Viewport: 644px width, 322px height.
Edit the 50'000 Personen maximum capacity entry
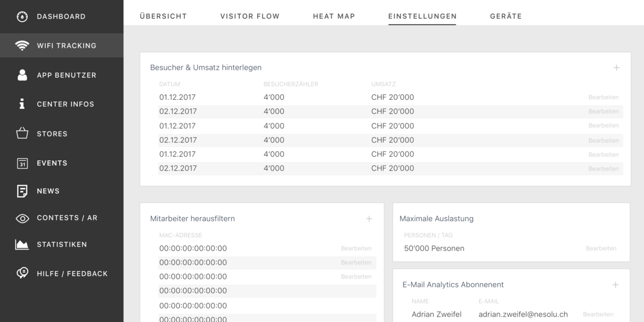601,248
